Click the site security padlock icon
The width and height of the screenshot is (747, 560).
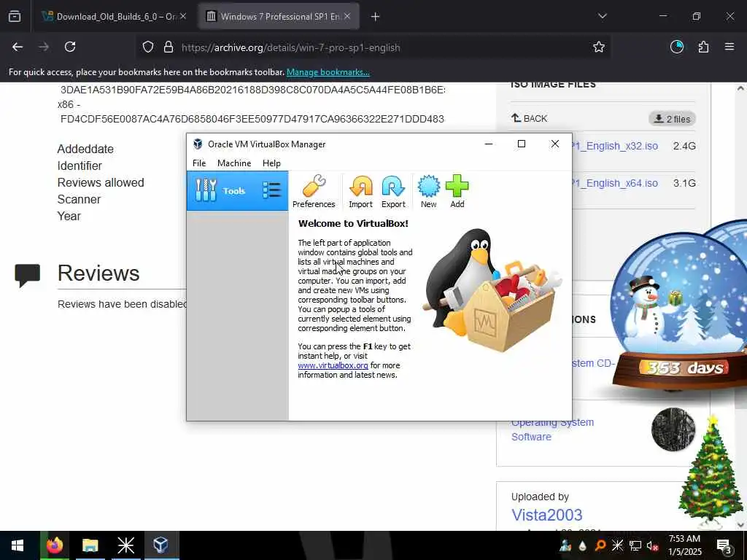point(169,47)
